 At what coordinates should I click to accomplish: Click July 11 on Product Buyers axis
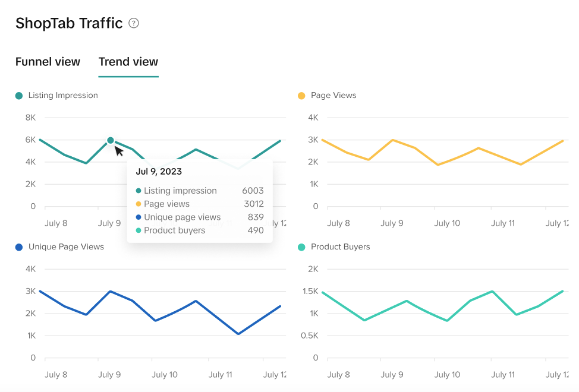coord(503,375)
